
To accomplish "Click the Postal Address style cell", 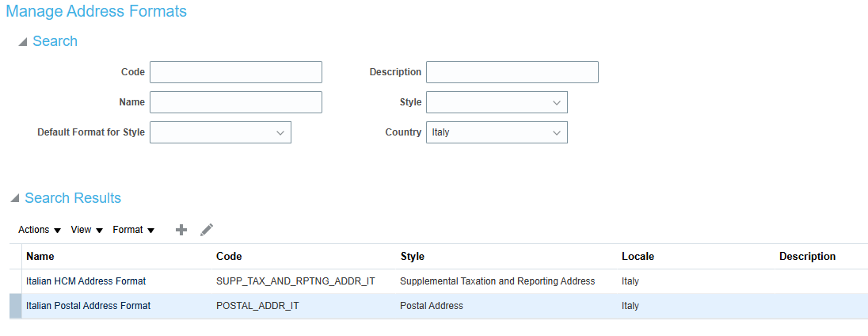I will pyautogui.click(x=432, y=306).
